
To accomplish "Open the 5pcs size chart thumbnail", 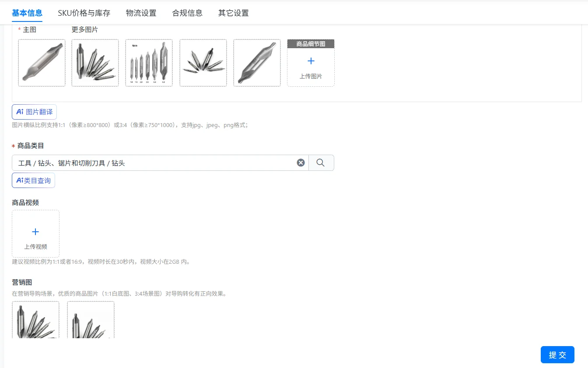I will point(149,63).
